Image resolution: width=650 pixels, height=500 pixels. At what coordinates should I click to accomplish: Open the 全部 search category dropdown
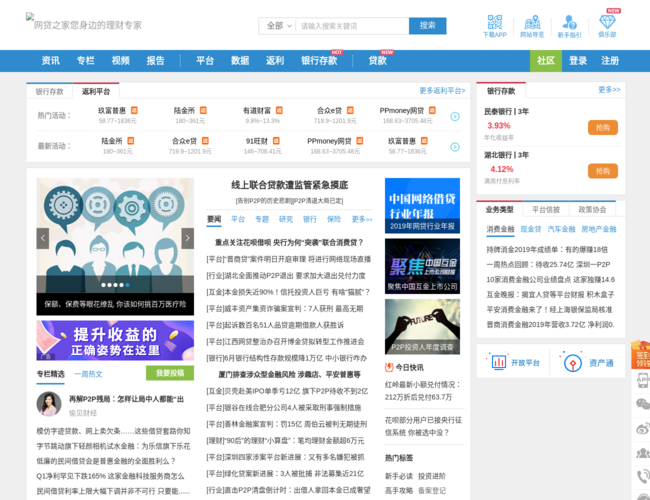click(x=278, y=26)
